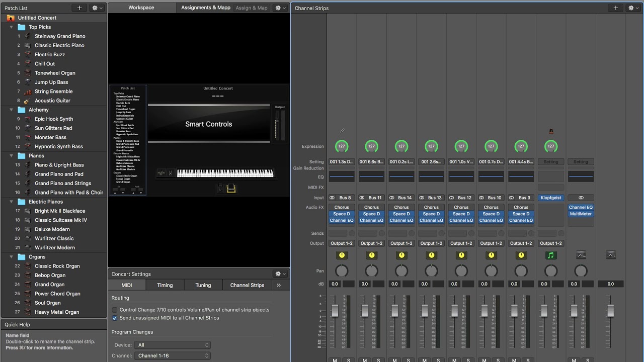This screenshot has width=644, height=362.
Task: Click the Organs folder icon
Action: [21, 257]
